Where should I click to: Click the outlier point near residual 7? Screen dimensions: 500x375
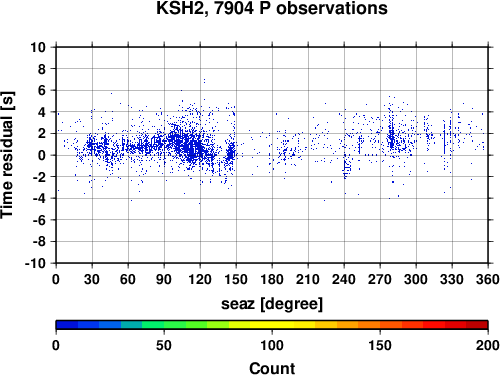[x=204, y=80]
